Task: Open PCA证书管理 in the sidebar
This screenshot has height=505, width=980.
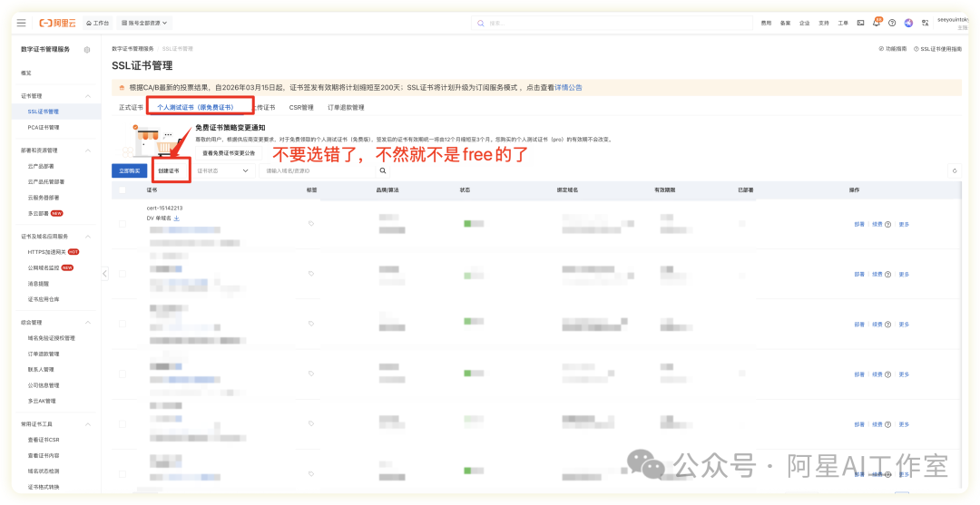Action: 44,127
